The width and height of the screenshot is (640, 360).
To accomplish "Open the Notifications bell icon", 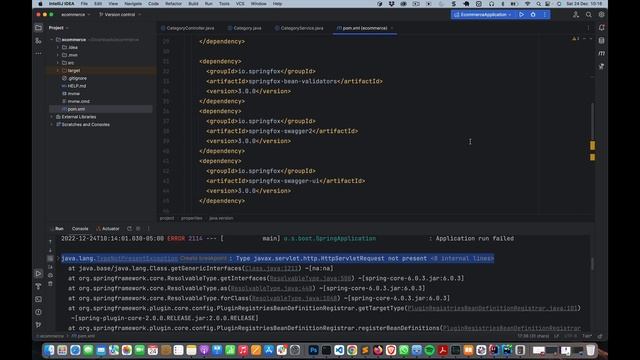I will point(602,28).
